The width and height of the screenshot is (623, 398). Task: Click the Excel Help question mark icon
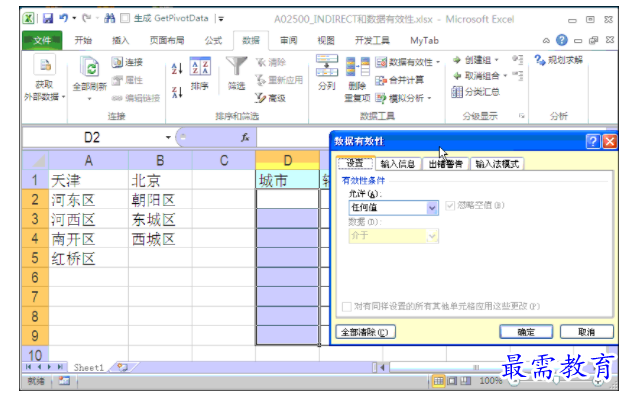(562, 40)
